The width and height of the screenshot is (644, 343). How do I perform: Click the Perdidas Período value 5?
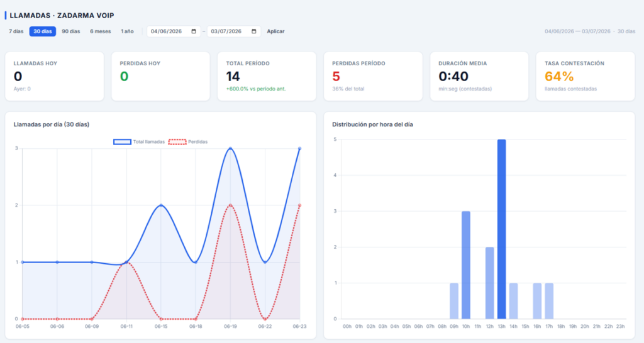(336, 76)
